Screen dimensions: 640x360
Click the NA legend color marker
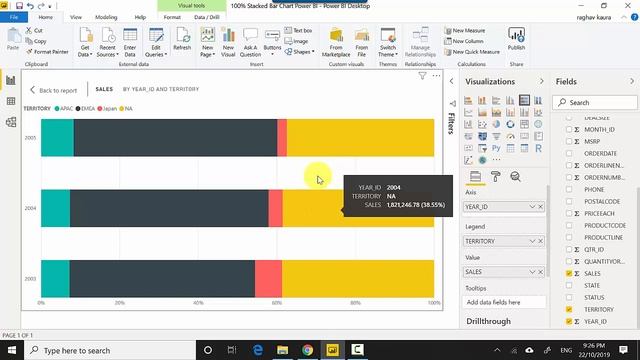tap(121, 109)
